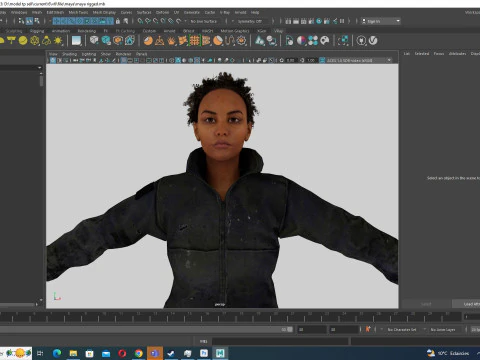This screenshot has height=360, width=480.
Task: Click the Load Attributes button
Action: pos(466,304)
